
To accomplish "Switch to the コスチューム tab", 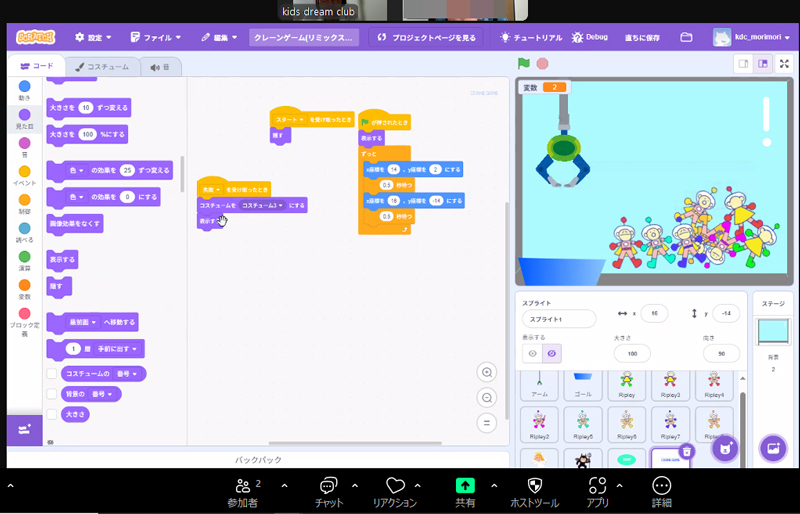I will [102, 67].
